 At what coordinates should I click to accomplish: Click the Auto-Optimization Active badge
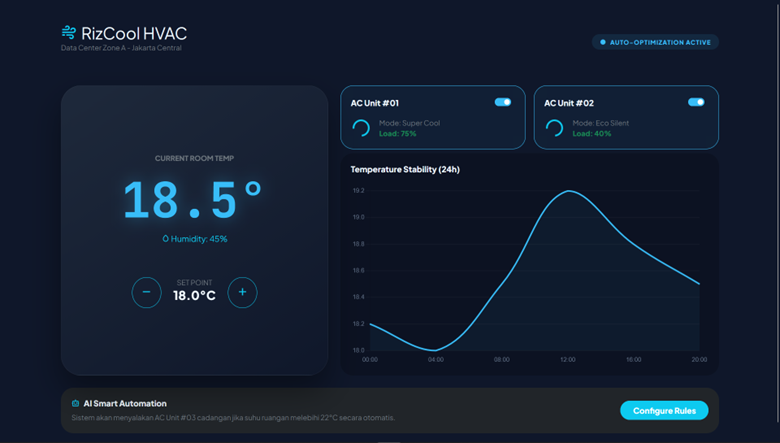coord(655,42)
